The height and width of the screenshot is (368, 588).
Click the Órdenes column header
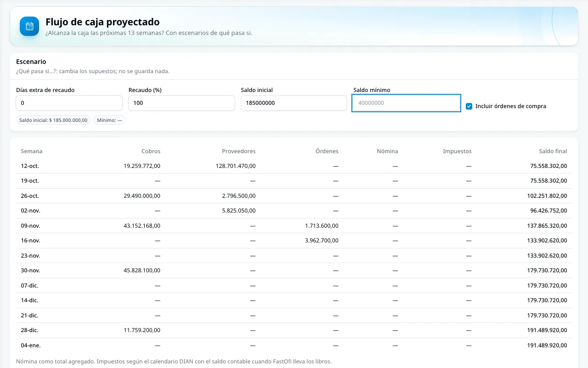click(x=327, y=151)
